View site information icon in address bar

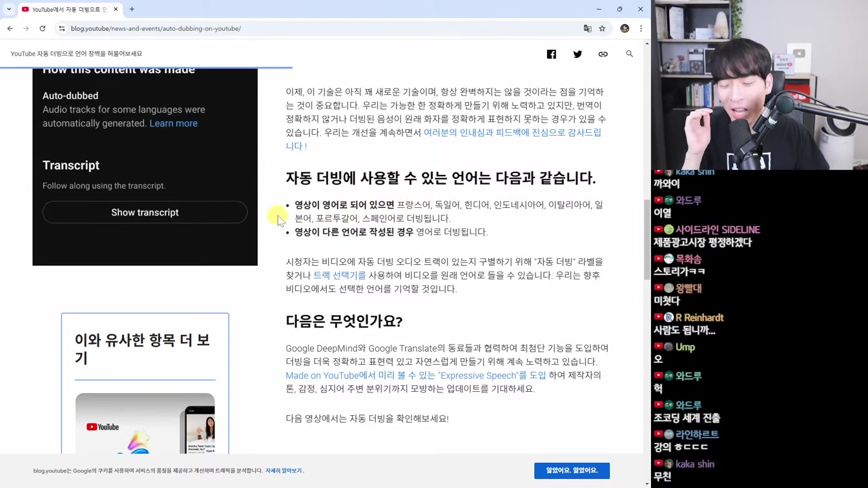(62, 28)
